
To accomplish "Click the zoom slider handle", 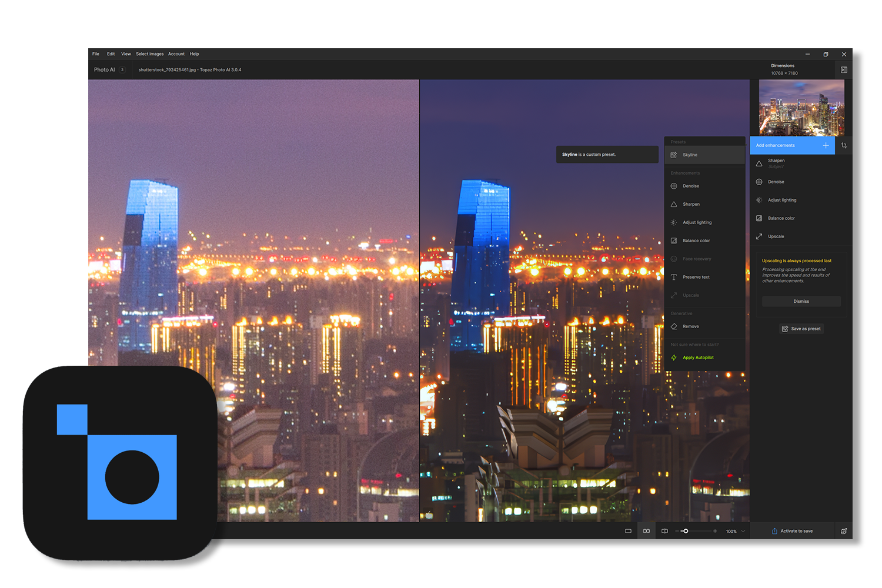I will (x=686, y=531).
